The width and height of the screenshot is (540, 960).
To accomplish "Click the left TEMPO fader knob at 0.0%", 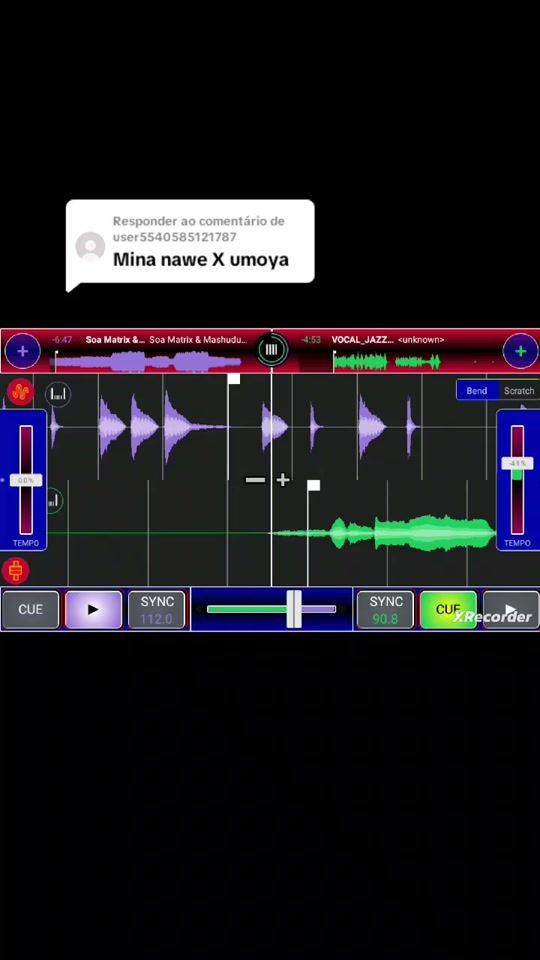I will tap(26, 481).
